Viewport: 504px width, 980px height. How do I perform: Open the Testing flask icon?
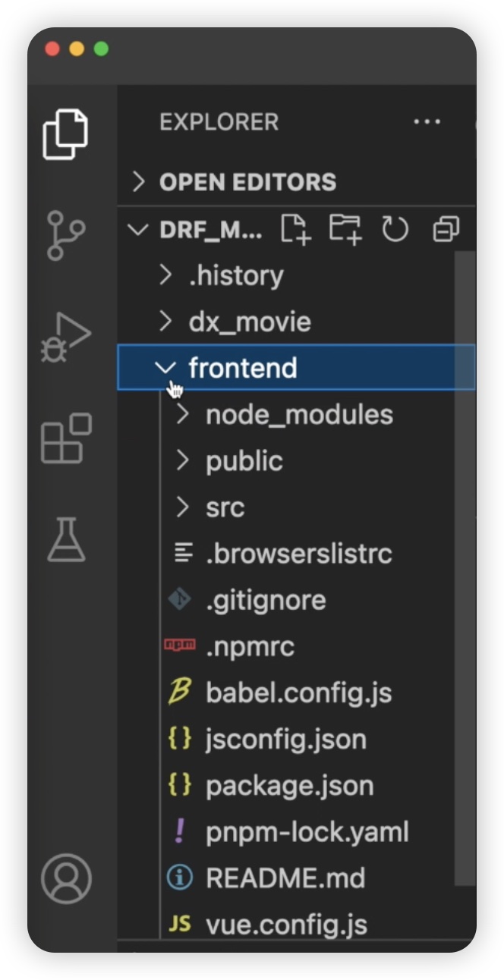coord(66,539)
